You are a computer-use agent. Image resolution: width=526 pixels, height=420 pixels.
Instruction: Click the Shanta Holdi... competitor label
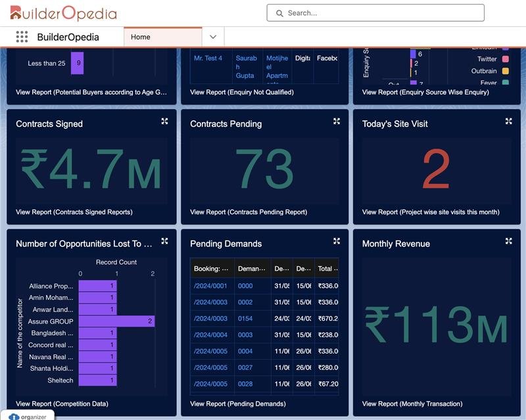(x=52, y=368)
